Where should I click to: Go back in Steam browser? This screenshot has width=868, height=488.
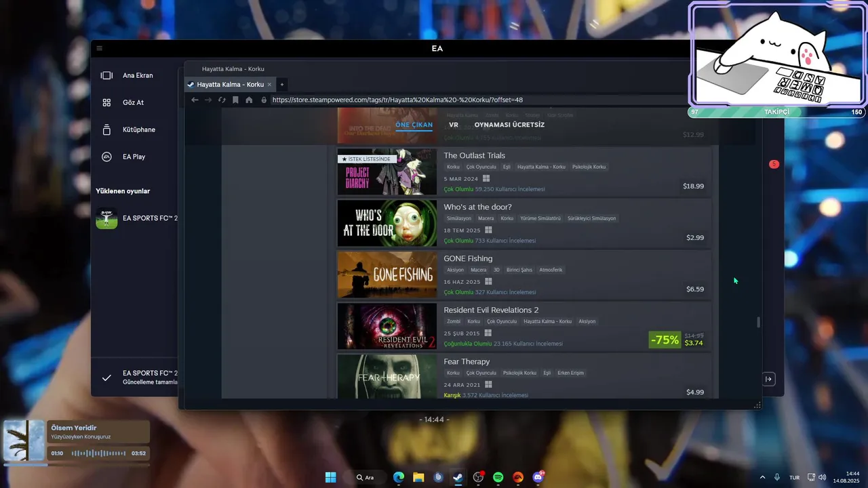point(195,100)
